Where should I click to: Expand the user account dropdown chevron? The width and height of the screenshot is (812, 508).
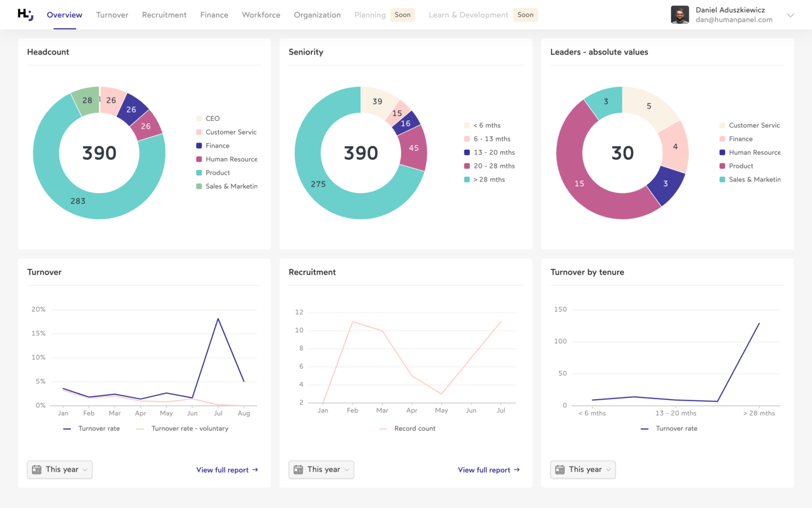coord(791,16)
